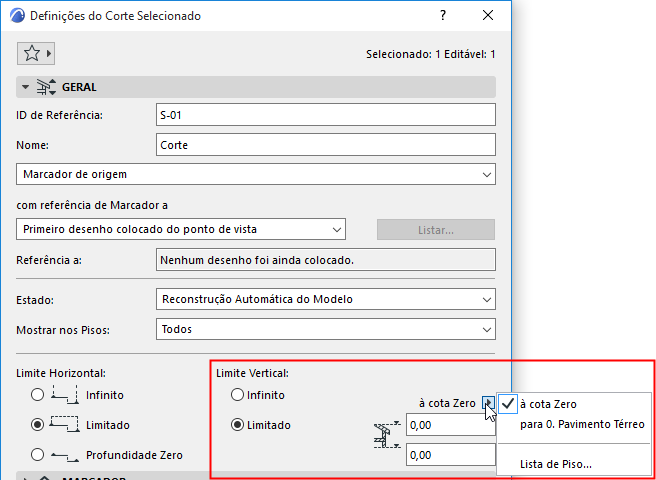Click the ID de Referência field
656x480 pixels.
point(326,115)
